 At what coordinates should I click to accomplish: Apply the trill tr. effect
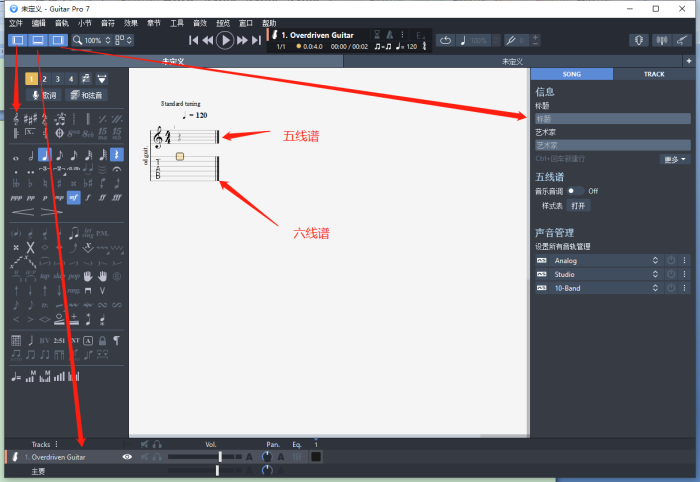[45, 305]
